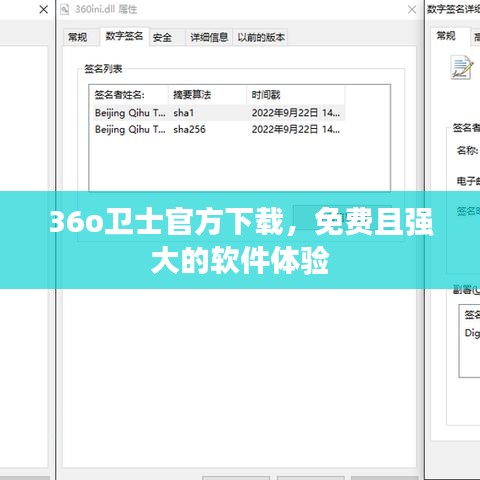Select the 常规 tab in 数字签名详细信息 window

tap(446, 35)
